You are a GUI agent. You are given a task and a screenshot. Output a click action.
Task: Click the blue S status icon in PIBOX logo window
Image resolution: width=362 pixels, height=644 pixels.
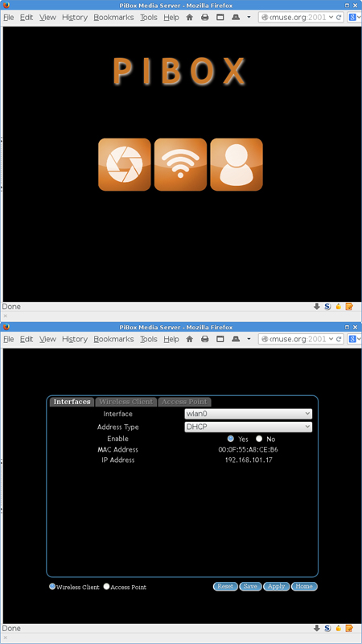pyautogui.click(x=327, y=307)
